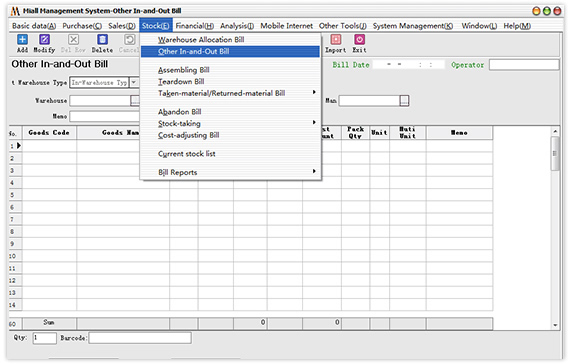Image resolution: width=568 pixels, height=364 pixels.
Task: Click the Del Row toolbar icon
Action: [x=73, y=40]
